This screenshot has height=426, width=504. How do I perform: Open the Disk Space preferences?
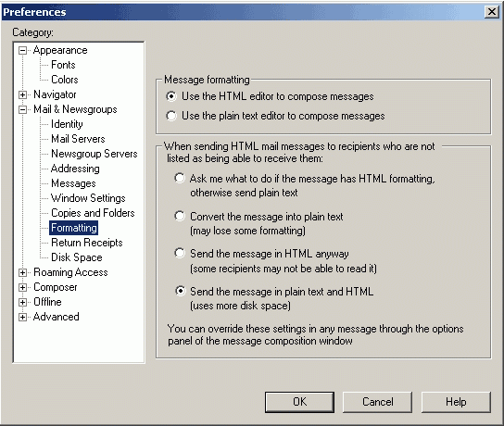click(x=77, y=257)
